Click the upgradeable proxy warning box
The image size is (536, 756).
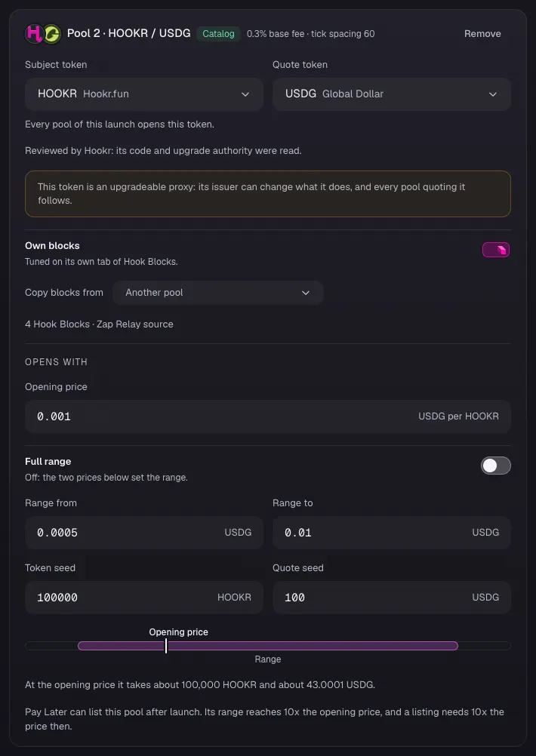click(x=268, y=194)
